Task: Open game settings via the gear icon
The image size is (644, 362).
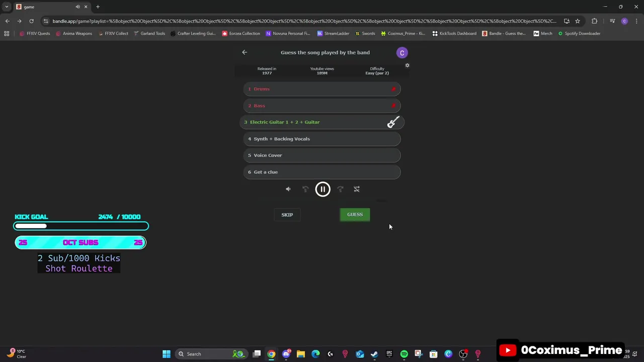Action: [408, 65]
